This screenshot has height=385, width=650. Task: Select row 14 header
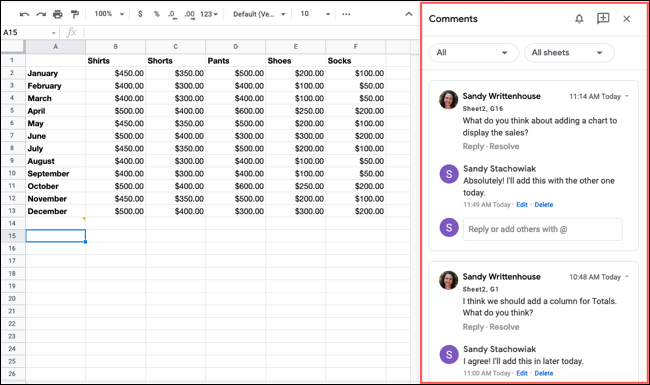click(12, 223)
